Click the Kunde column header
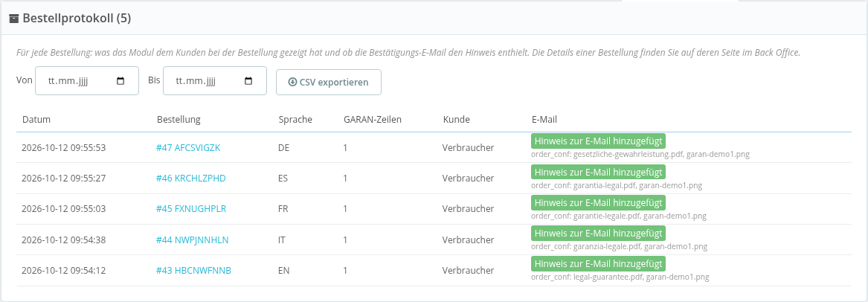868x302 pixels. coord(457,120)
